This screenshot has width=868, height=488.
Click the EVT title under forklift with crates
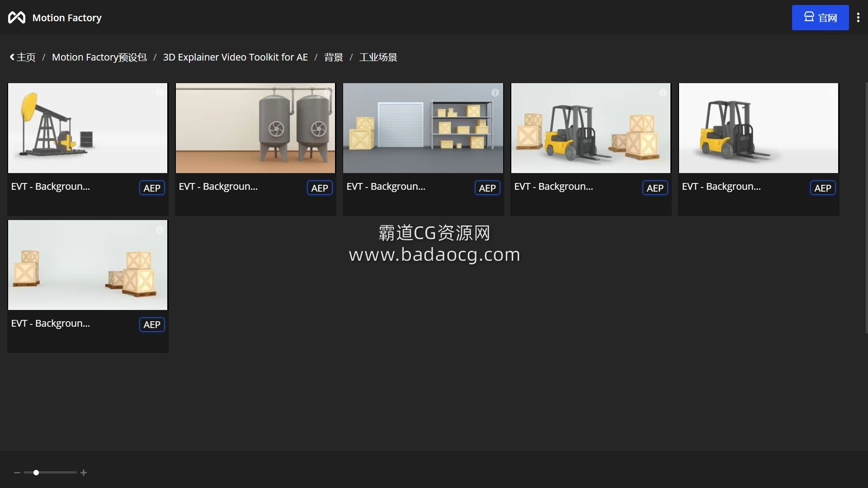click(554, 187)
